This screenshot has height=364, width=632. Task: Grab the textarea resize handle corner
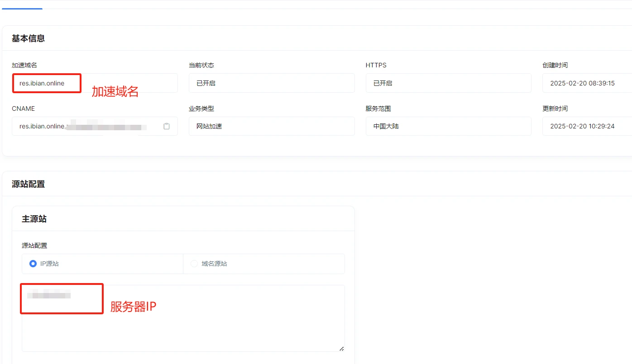341,349
